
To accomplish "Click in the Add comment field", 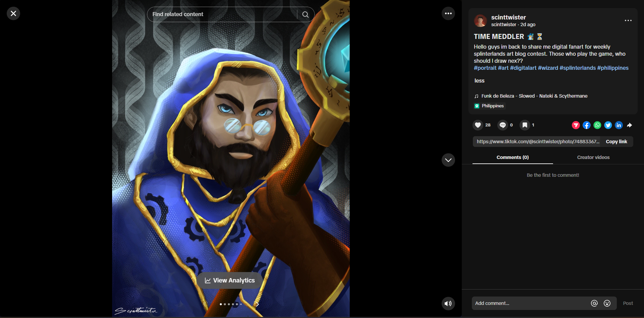I will [x=530, y=303].
